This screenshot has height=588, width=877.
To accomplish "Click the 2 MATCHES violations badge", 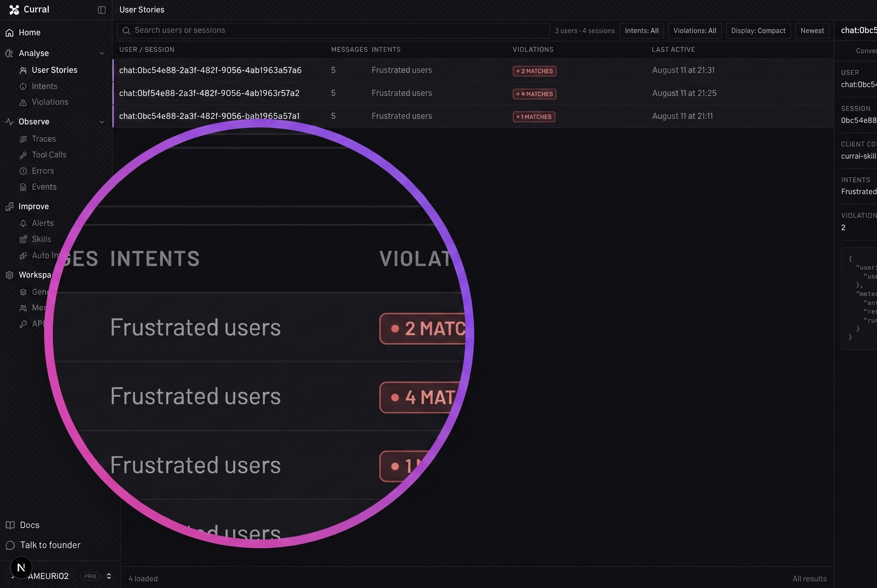I will 534,71.
